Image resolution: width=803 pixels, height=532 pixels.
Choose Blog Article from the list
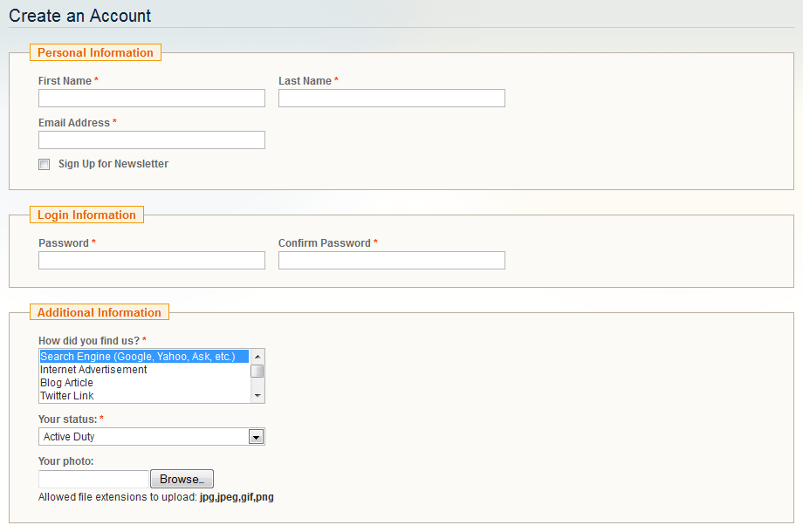144,383
